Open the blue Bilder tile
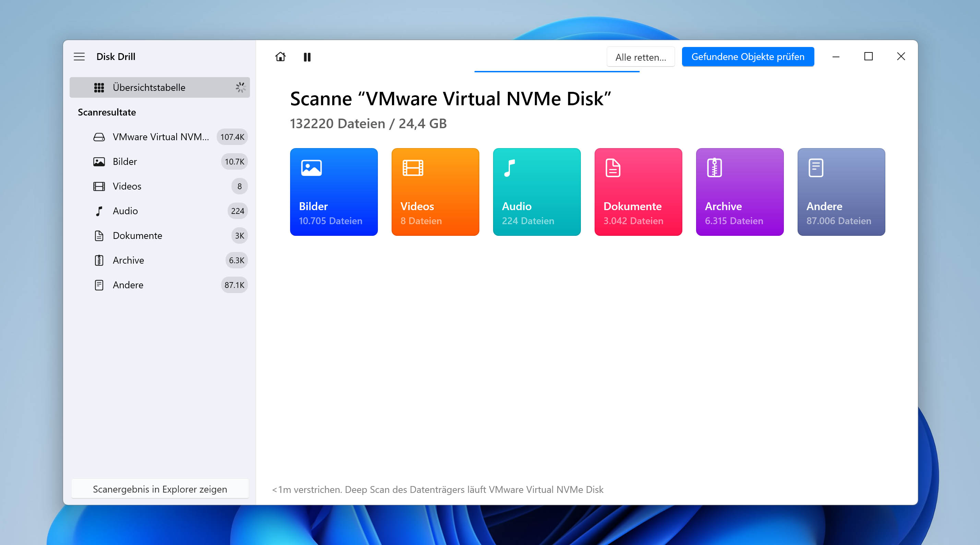Image resolution: width=980 pixels, height=545 pixels. click(x=334, y=192)
